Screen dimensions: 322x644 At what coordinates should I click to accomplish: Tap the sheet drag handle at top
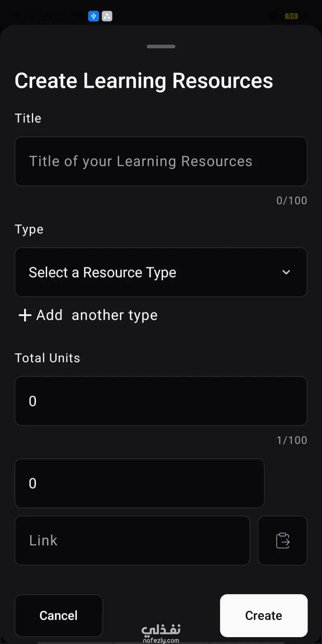pyautogui.click(x=161, y=47)
